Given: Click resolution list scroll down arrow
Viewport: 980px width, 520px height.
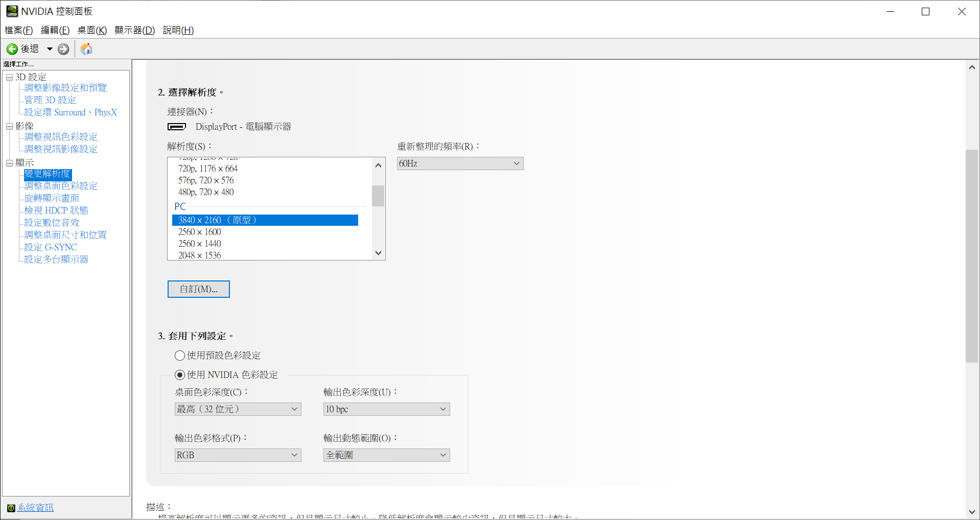Looking at the screenshot, I should (x=378, y=253).
